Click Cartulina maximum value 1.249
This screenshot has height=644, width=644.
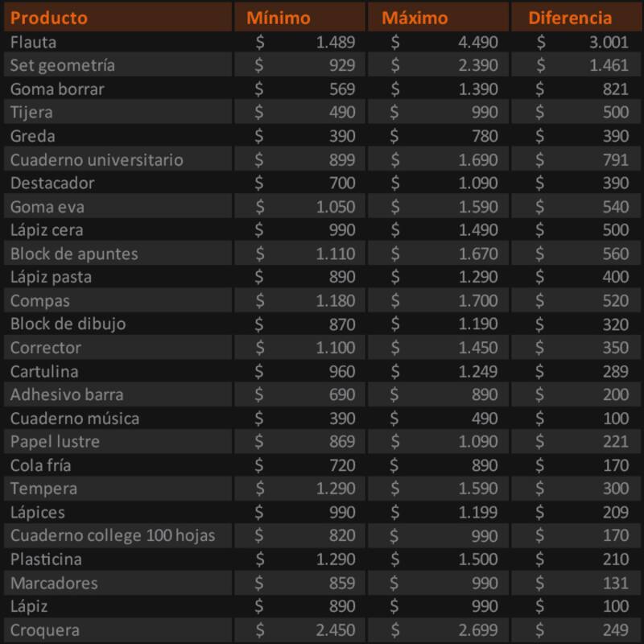[x=478, y=372]
